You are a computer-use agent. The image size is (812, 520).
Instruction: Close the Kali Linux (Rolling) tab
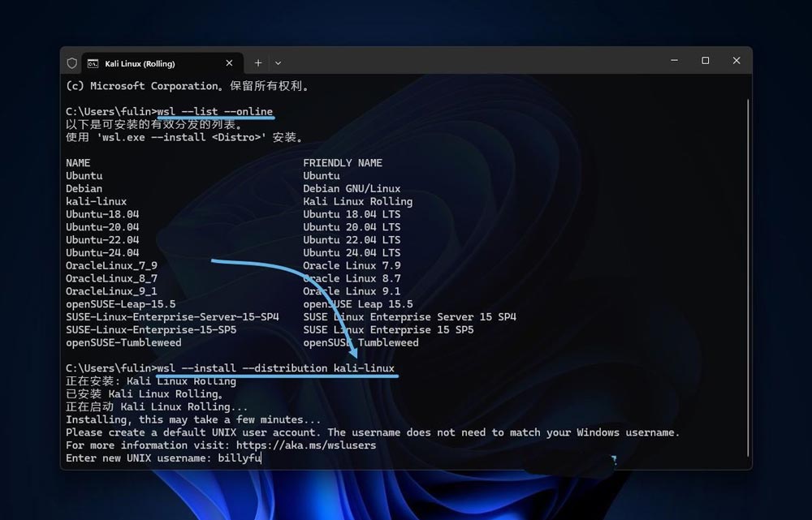[230, 63]
